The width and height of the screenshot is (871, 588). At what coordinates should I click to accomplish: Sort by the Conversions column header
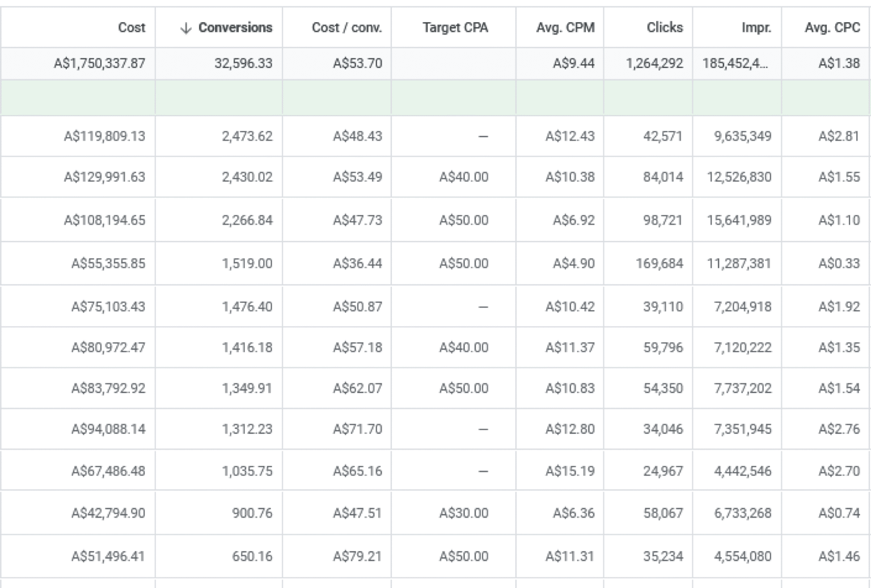click(x=235, y=28)
